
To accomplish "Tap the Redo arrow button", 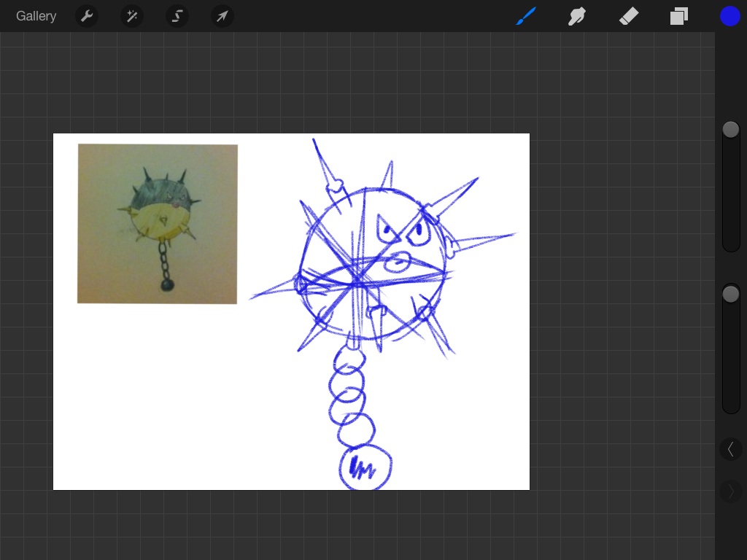I will 731,491.
